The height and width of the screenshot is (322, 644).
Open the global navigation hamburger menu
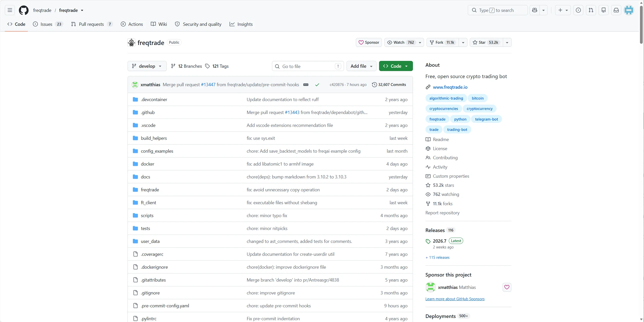(10, 10)
